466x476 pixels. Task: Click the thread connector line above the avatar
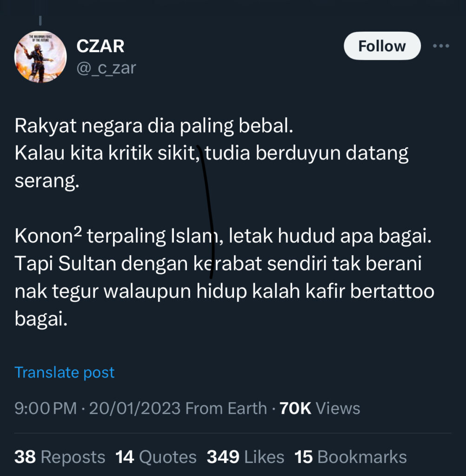[40, 20]
